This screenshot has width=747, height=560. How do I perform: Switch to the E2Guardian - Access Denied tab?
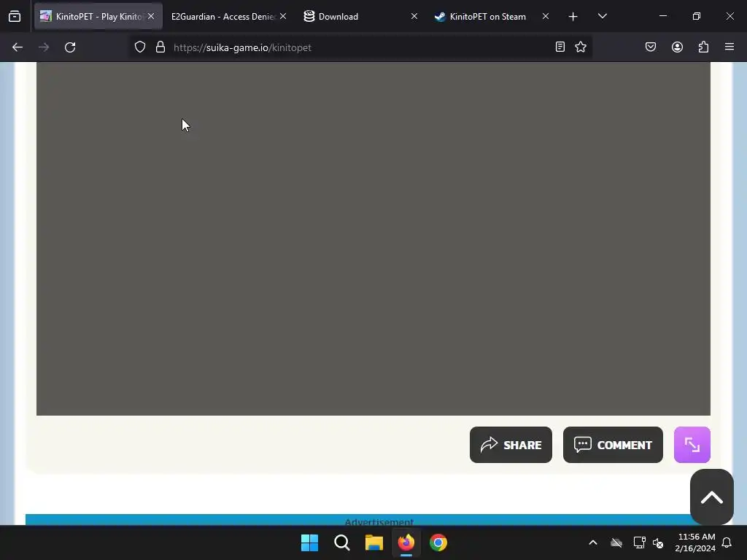[x=223, y=16]
